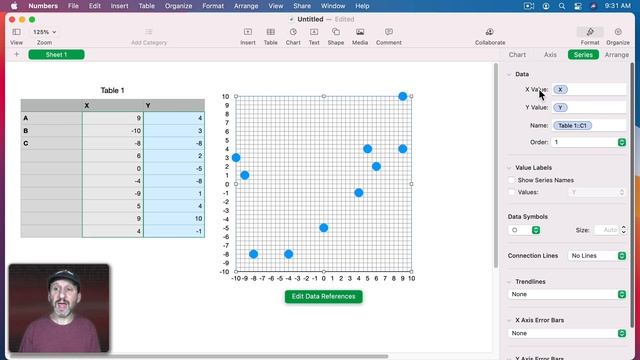Click the Y column header cell
The width and height of the screenshot is (640, 360).
tap(174, 105)
